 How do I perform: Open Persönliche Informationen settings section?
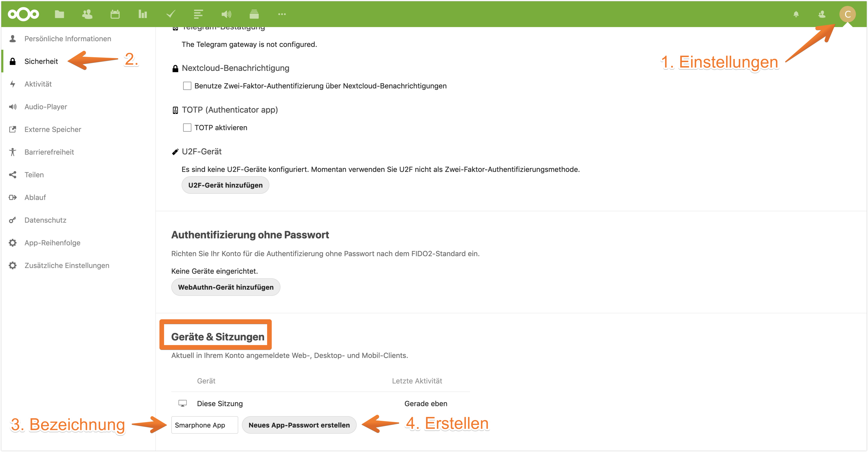67,39
